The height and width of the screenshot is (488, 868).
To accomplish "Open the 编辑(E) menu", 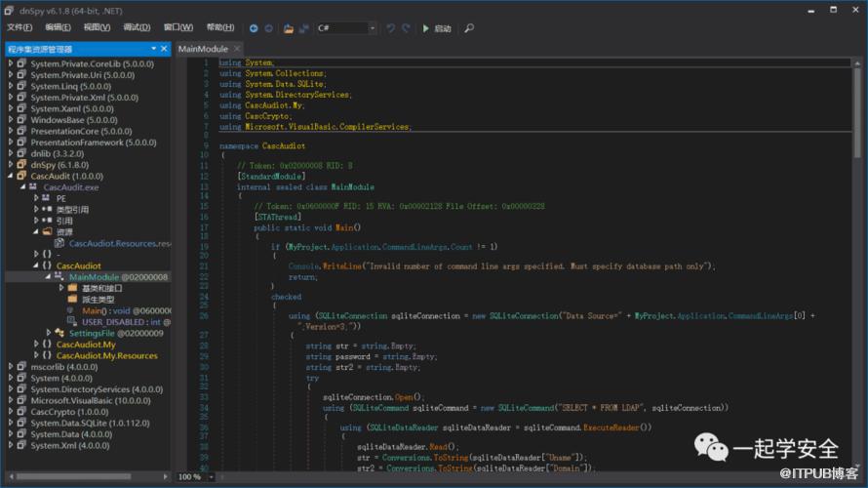I will (x=59, y=27).
